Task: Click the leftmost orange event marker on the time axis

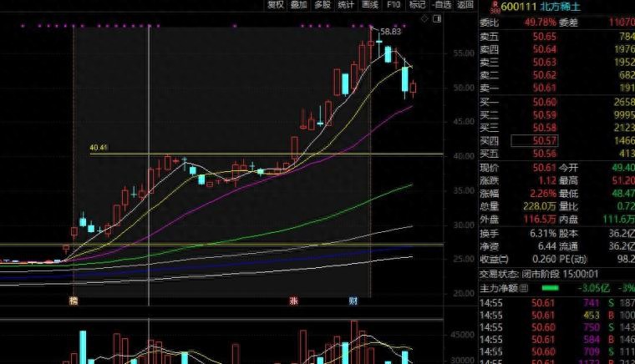Action: coord(74,301)
